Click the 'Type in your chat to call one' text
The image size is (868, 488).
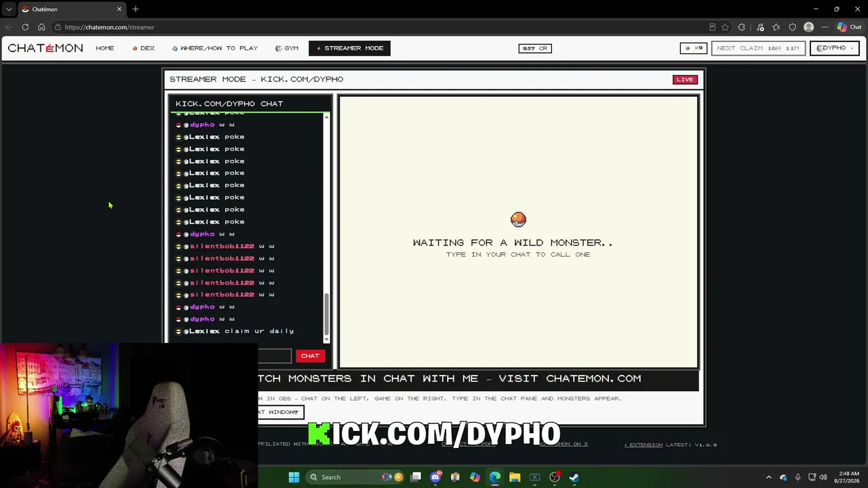[518, 254]
